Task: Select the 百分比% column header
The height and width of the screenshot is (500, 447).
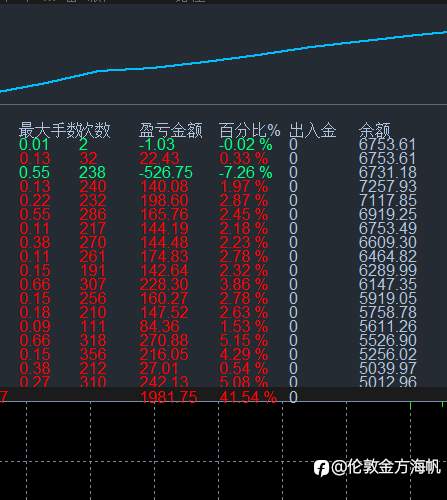Action: point(250,130)
